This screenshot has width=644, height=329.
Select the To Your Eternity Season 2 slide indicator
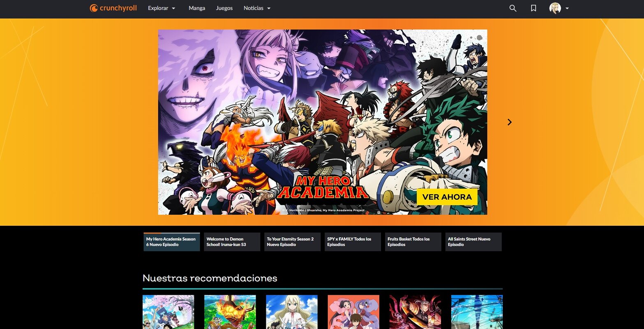[292, 242]
